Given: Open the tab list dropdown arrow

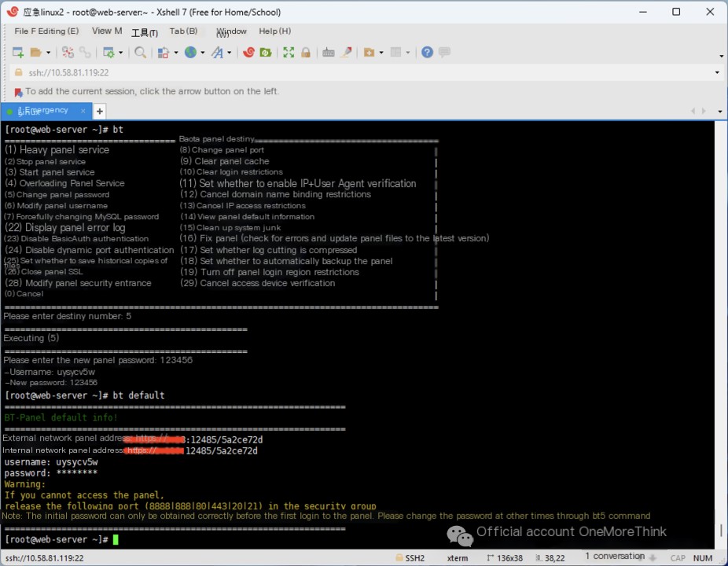Looking at the screenshot, I should [x=719, y=112].
